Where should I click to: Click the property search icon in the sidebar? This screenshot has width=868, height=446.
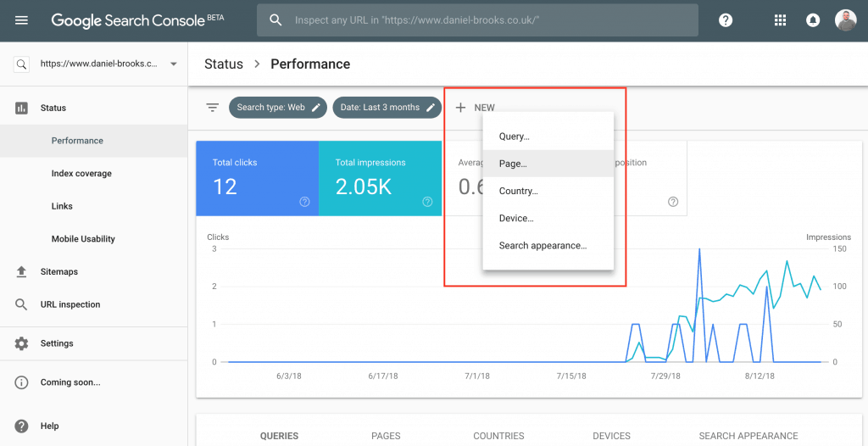[21, 64]
